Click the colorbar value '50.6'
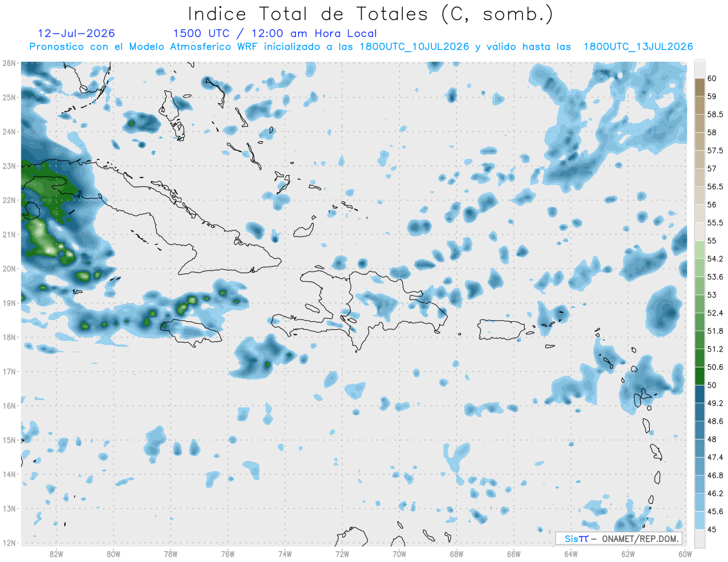This screenshot has height=562, width=728. click(715, 367)
